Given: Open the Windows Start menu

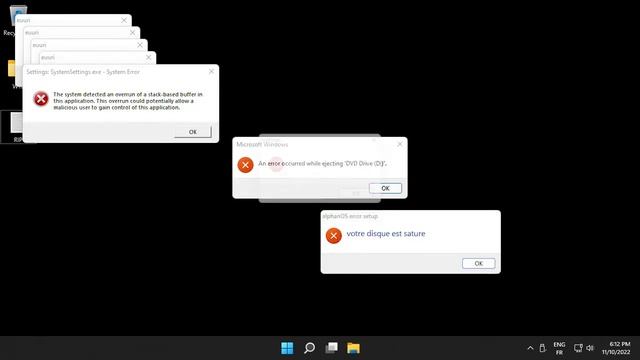Looking at the screenshot, I should click(287, 348).
